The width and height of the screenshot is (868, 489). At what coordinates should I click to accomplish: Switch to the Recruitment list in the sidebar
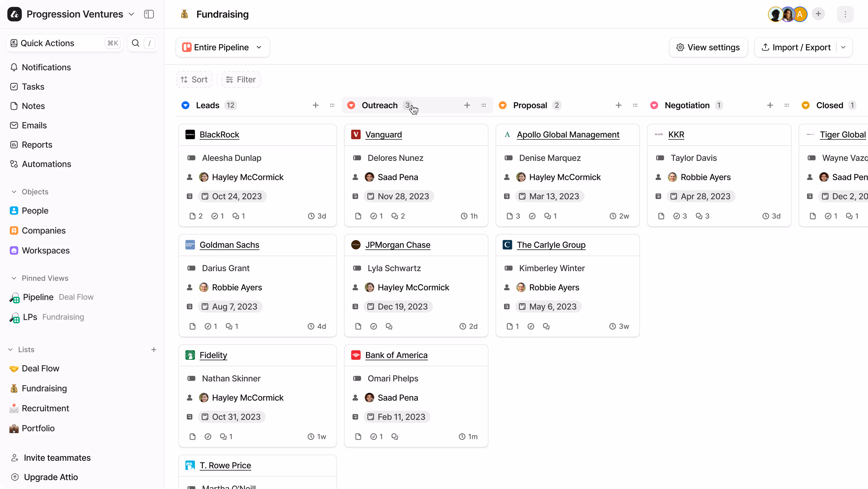pos(45,408)
